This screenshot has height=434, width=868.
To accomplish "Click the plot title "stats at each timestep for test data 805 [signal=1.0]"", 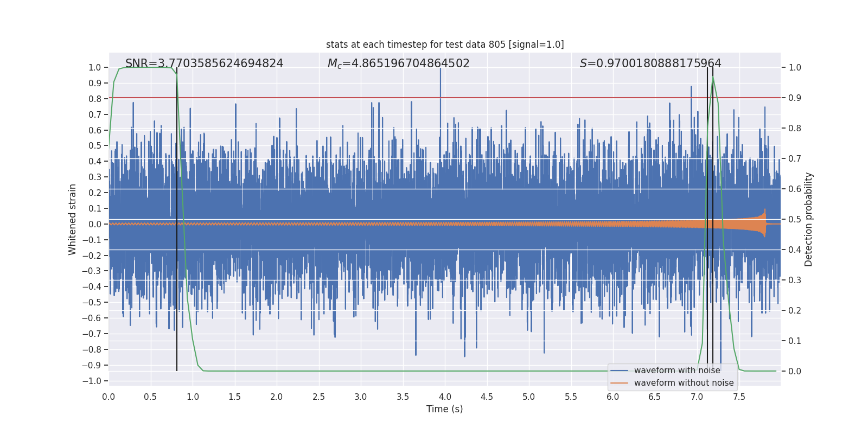I will [x=445, y=44].
